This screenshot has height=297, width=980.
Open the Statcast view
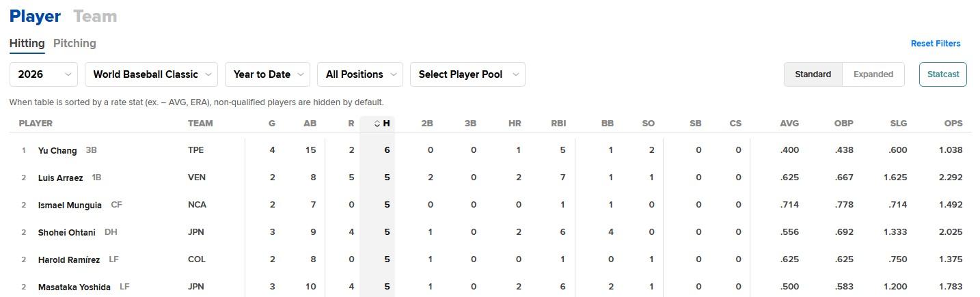point(943,74)
